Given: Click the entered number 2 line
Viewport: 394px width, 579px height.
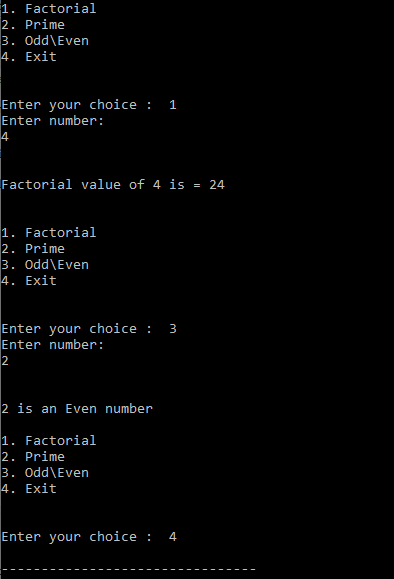Looking at the screenshot, I should 5,361.
